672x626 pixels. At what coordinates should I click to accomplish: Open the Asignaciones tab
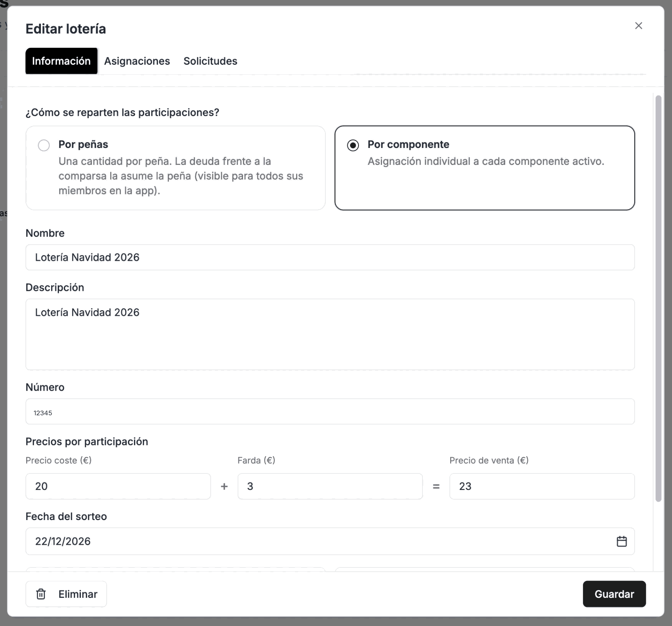(x=137, y=61)
